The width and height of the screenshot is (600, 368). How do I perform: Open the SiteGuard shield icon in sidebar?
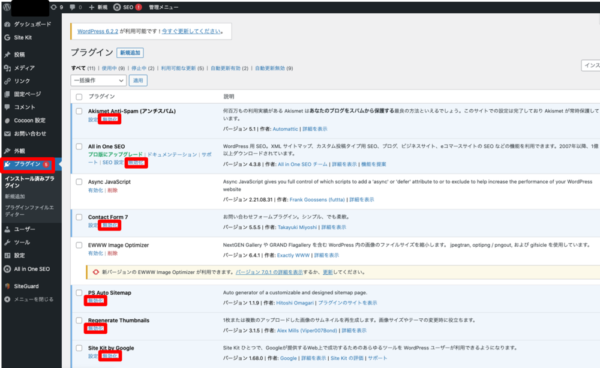(7, 286)
